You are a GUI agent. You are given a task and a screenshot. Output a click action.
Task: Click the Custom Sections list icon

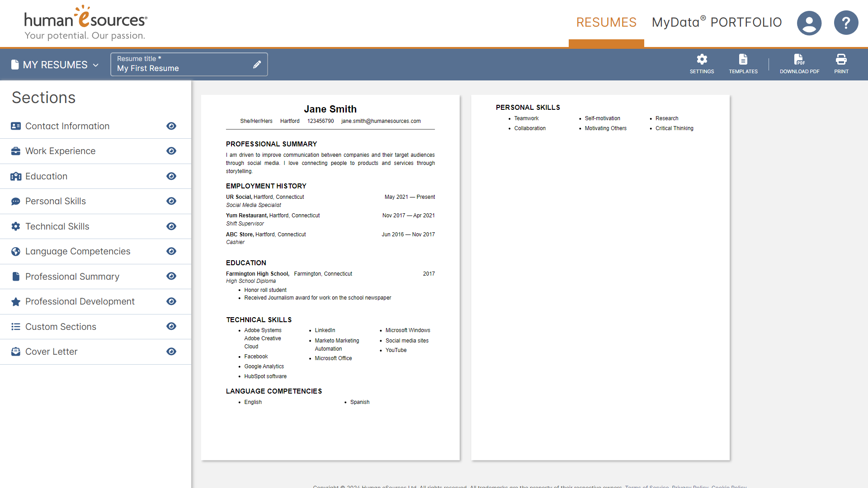click(x=16, y=327)
